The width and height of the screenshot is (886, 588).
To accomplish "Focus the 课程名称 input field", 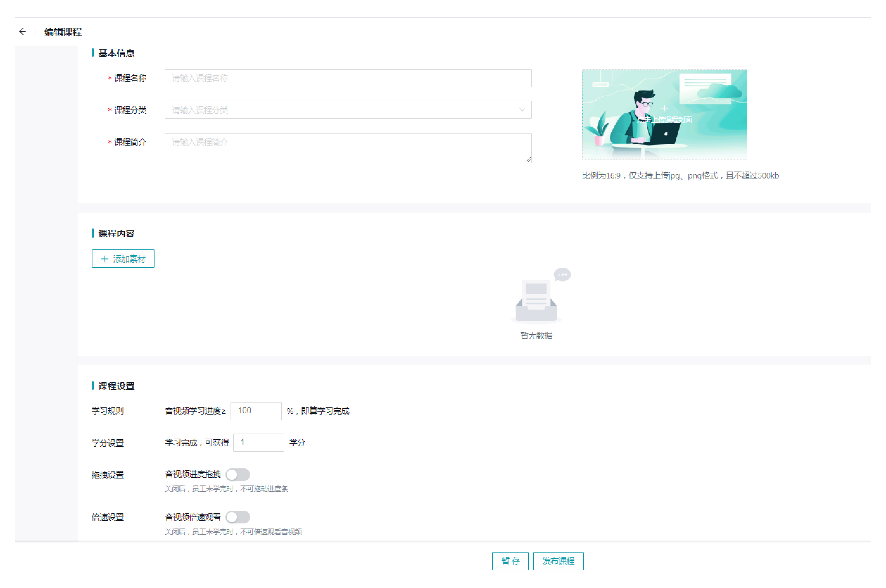I will (348, 78).
